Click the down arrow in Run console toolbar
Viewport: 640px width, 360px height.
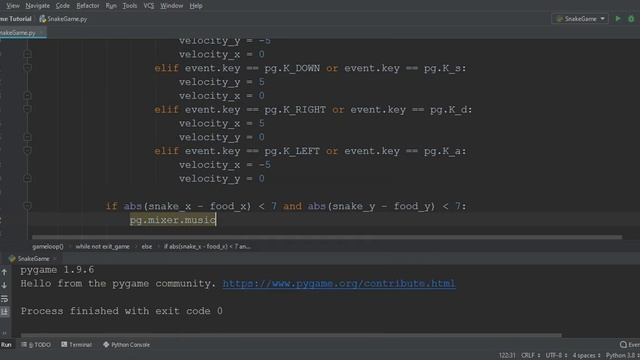coord(4,285)
